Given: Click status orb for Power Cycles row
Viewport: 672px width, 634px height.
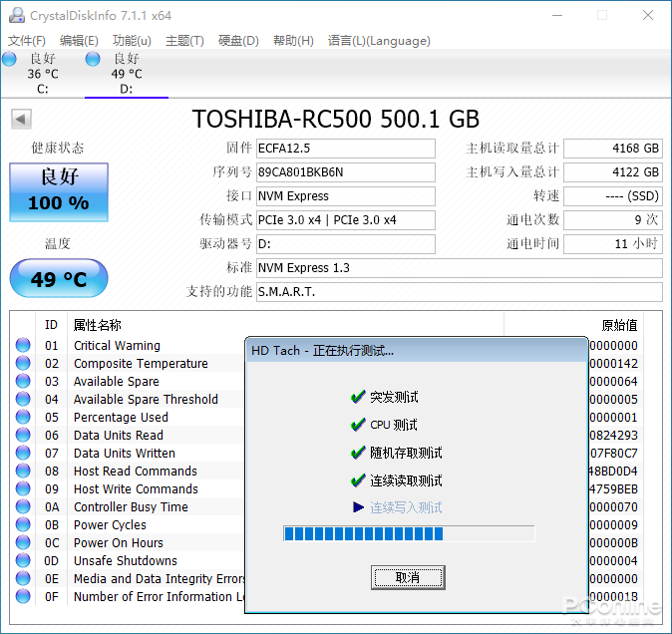Looking at the screenshot, I should pos(23,525).
